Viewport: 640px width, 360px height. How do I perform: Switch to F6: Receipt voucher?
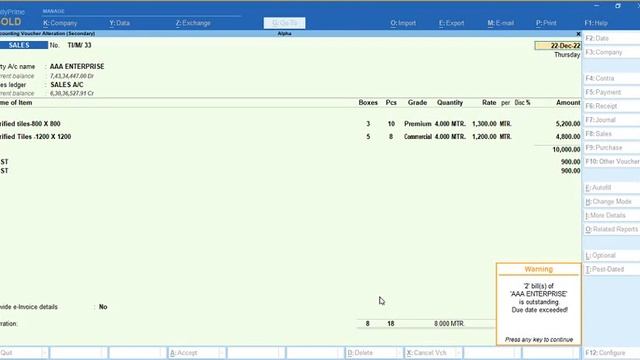pyautogui.click(x=611, y=106)
